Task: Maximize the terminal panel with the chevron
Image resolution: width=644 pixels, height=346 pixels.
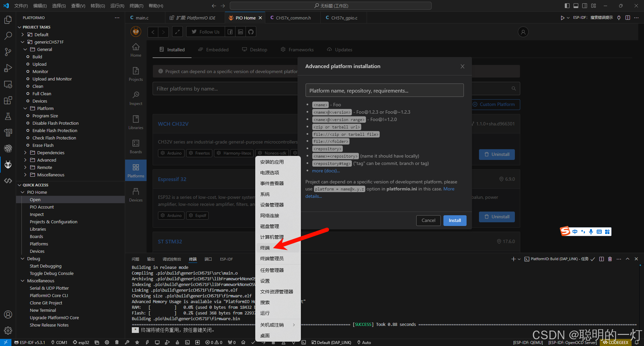Action: pos(628,259)
